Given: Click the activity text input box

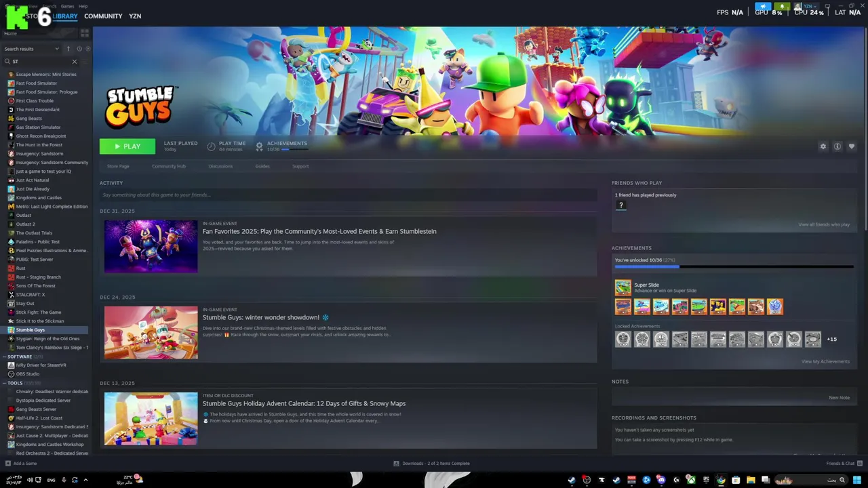Looking at the screenshot, I should 349,195.
